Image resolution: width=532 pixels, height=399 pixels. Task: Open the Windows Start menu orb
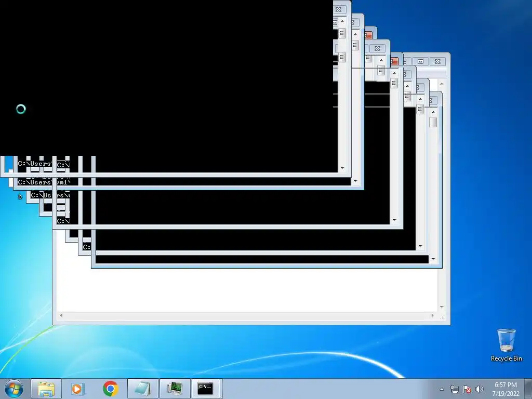click(14, 389)
